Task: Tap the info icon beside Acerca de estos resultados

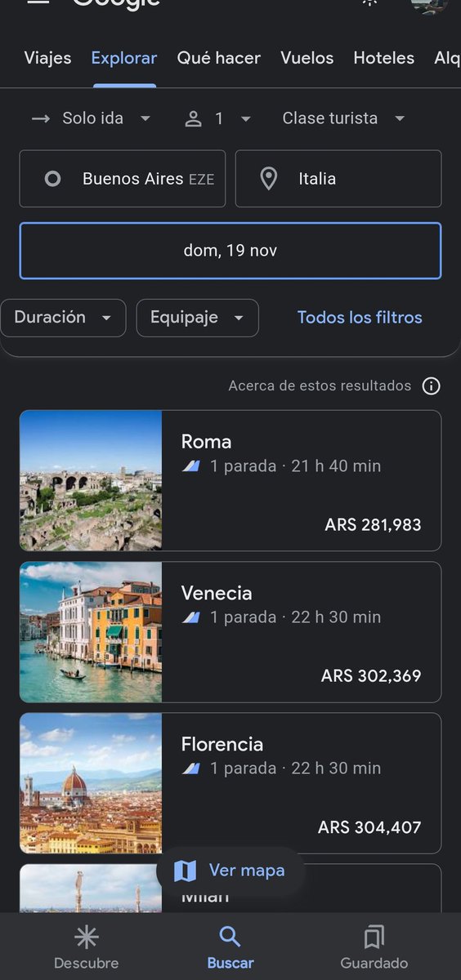Action: coord(431,385)
